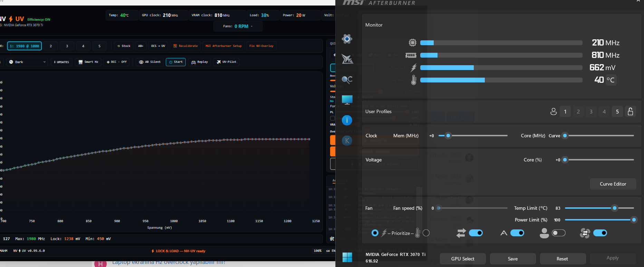Viewport: 644px width, 267px height.
Task: Click the Smart Hz button
Action: (x=88, y=62)
